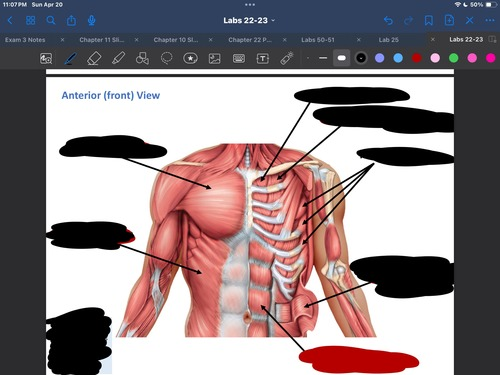Screen dimensions: 500x375
Task: Close editing mode with X icon
Action: tap(469, 21)
